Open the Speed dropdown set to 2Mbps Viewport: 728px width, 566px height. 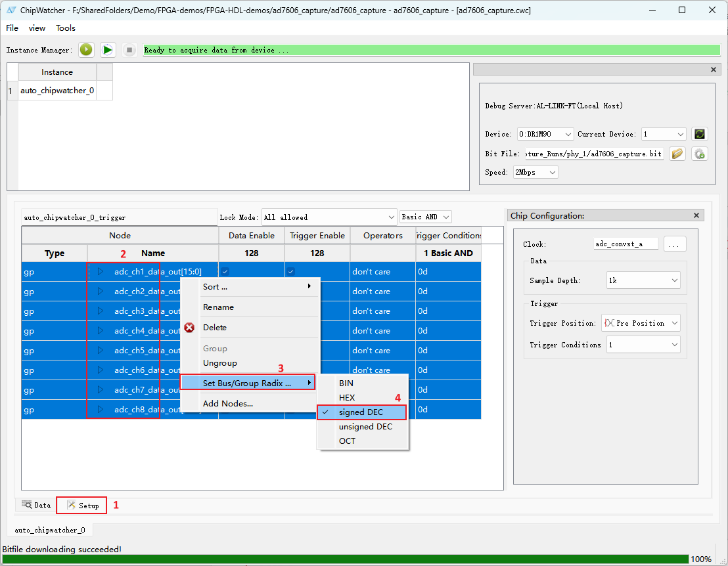point(535,172)
